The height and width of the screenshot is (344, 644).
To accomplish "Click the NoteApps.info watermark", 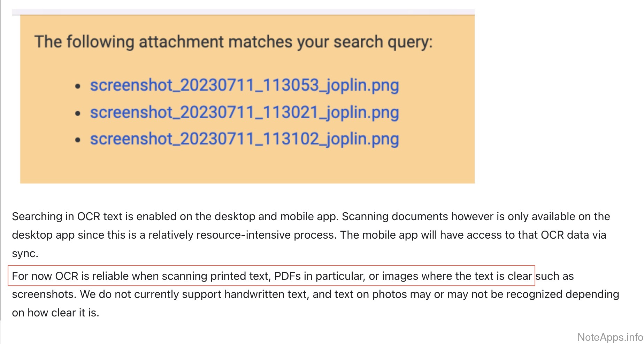I will (x=610, y=337).
